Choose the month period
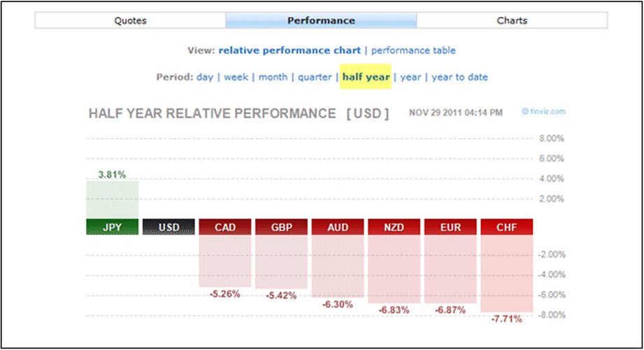 (273, 77)
